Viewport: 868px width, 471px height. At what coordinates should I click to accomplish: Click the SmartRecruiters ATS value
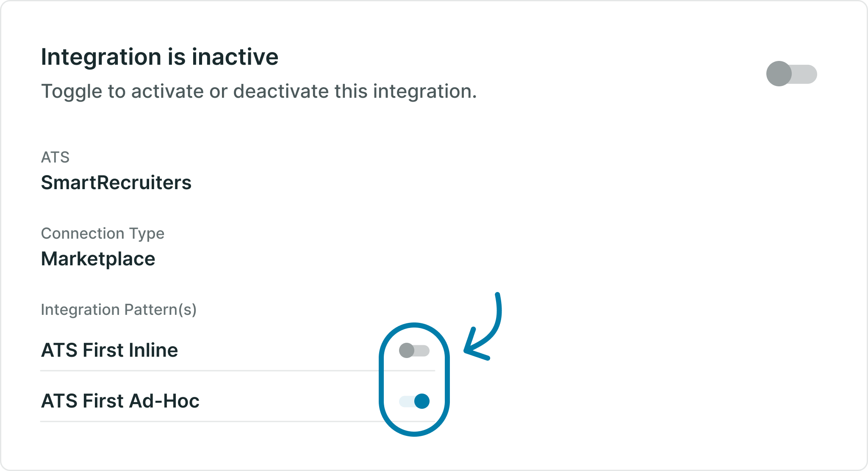click(x=116, y=183)
